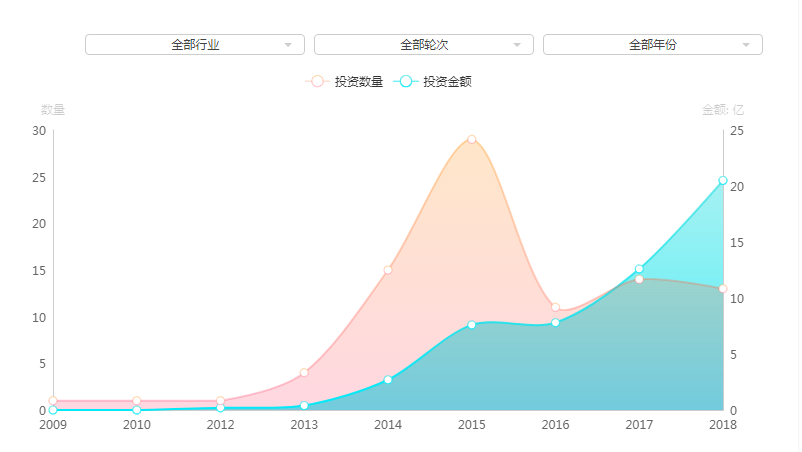Select the 2009 investment count data point
The image size is (802, 452).
tap(53, 401)
